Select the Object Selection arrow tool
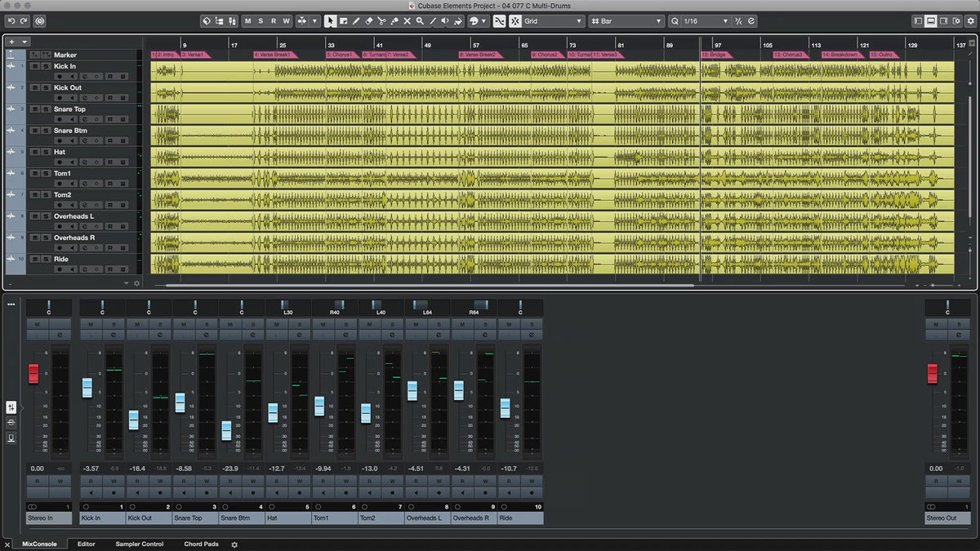Image resolution: width=980 pixels, height=551 pixels. click(330, 21)
